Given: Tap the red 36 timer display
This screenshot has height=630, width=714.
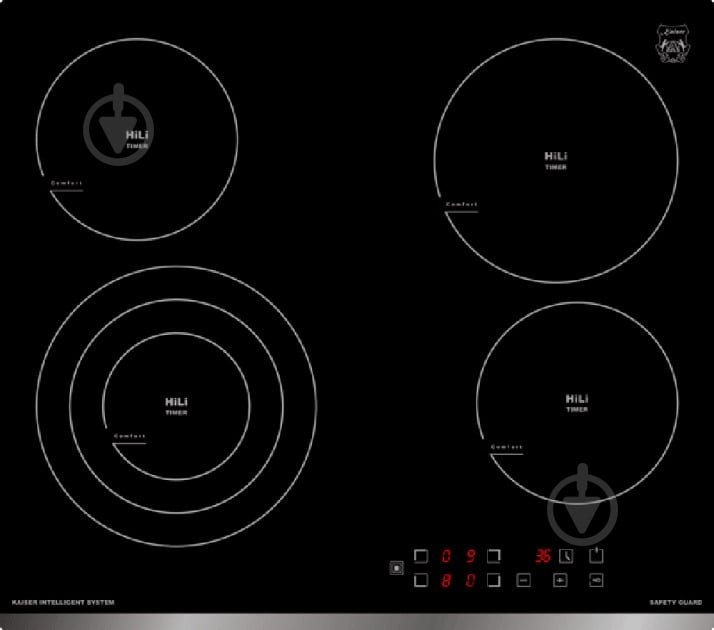Looking at the screenshot, I should tap(542, 556).
